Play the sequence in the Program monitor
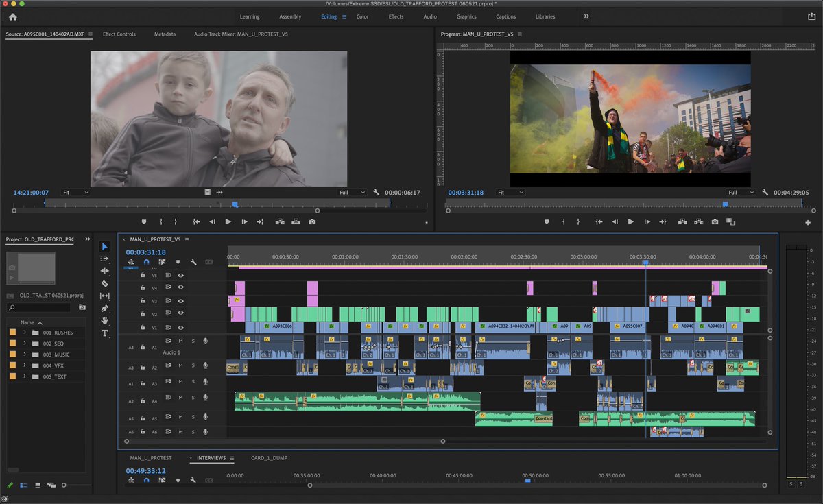This screenshot has width=823, height=504. 630,221
